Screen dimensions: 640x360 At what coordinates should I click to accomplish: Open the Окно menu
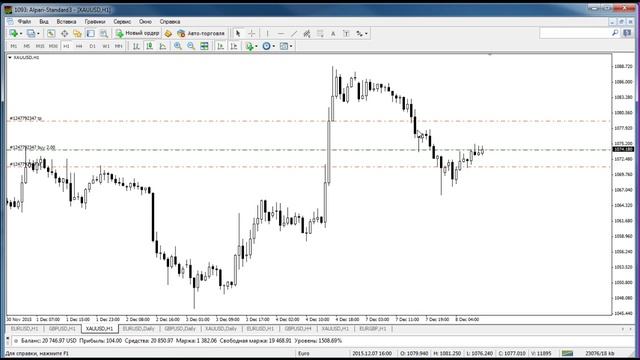click(x=145, y=22)
